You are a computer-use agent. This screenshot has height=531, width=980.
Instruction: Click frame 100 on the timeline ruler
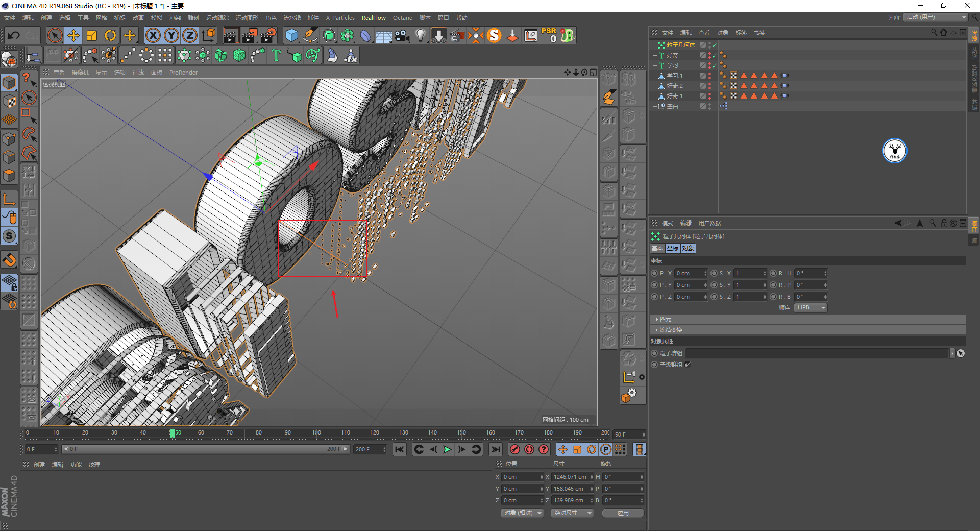point(316,433)
